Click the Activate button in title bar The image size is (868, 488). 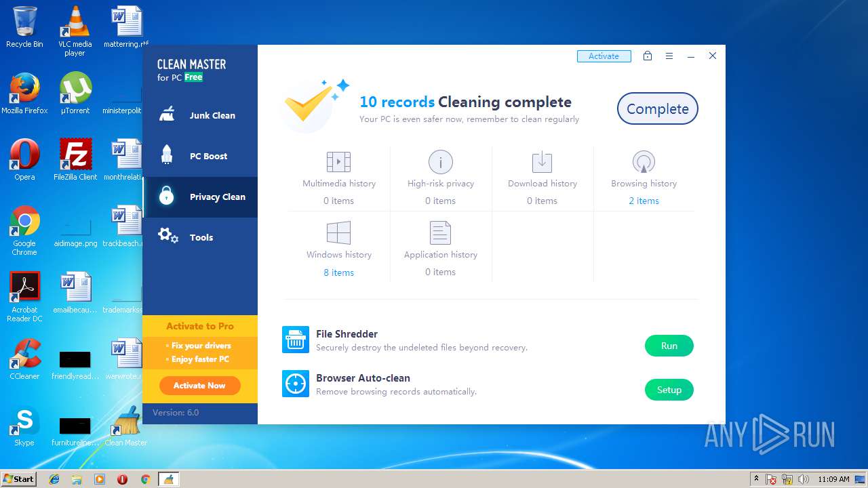point(604,56)
